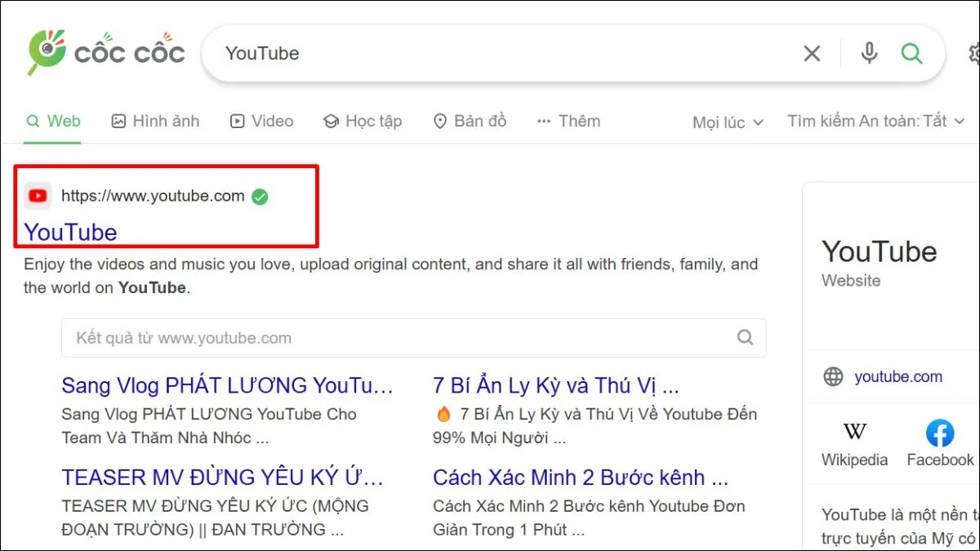Clear the search query with the X button

[x=812, y=53]
